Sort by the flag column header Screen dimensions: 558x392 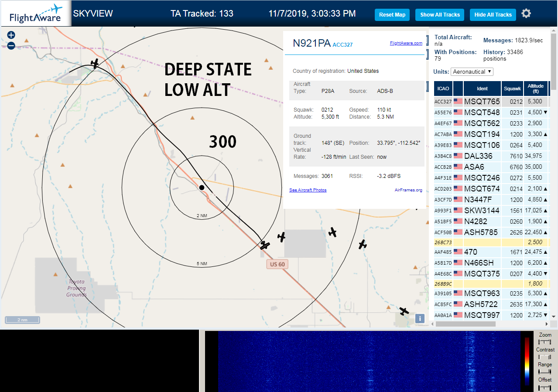[x=458, y=89]
